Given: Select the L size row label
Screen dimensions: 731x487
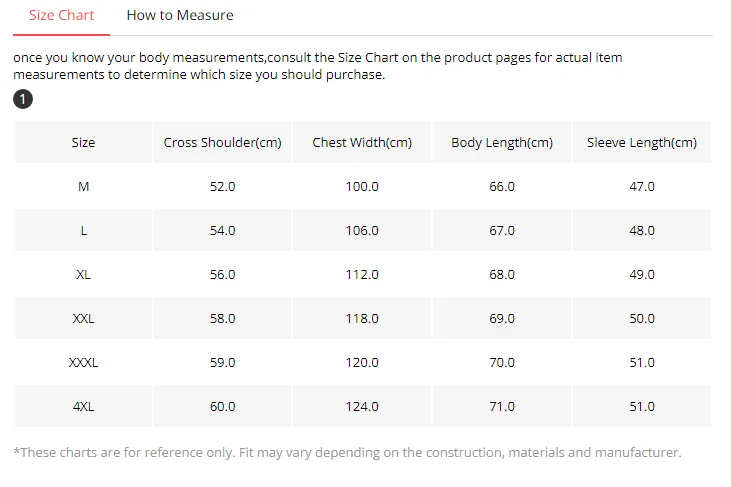Looking at the screenshot, I should [x=83, y=230].
